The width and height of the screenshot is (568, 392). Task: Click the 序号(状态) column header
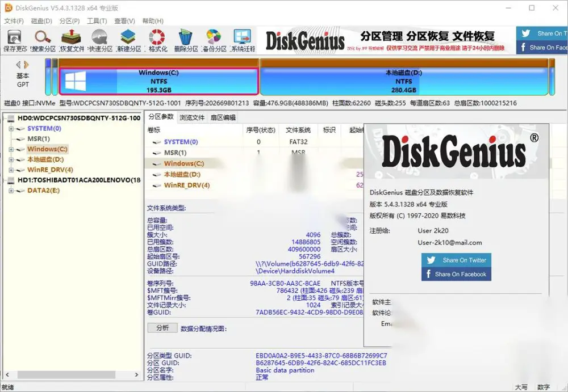[261, 130]
